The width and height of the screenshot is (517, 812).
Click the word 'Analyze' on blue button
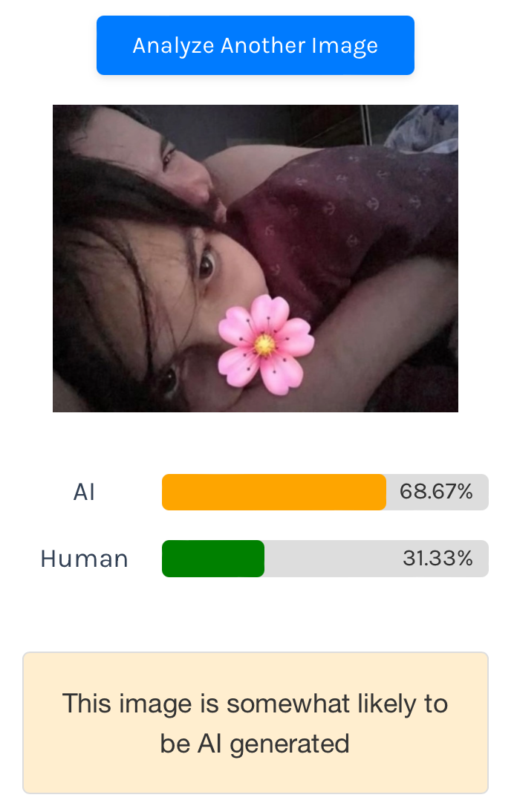tap(174, 45)
